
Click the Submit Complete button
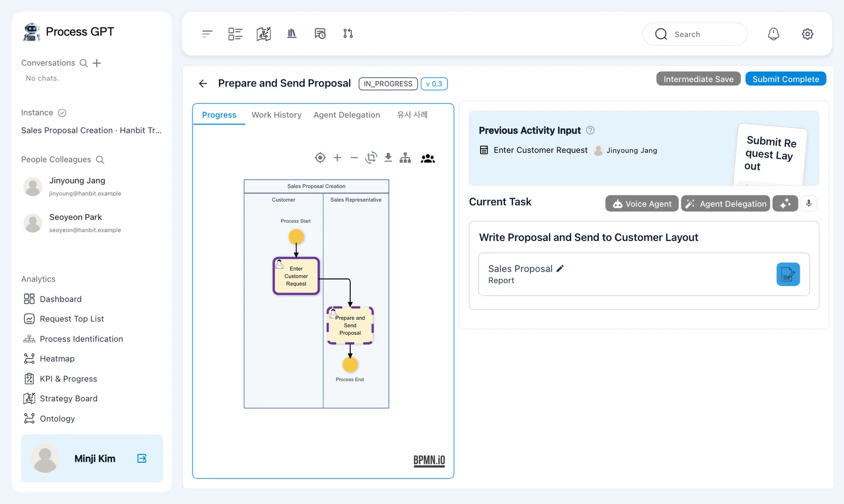point(785,79)
